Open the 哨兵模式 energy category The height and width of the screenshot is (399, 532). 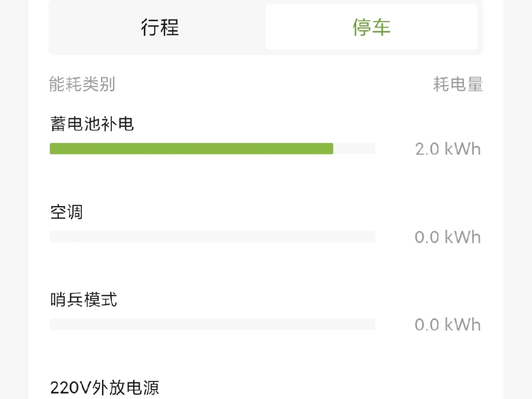coord(84,299)
